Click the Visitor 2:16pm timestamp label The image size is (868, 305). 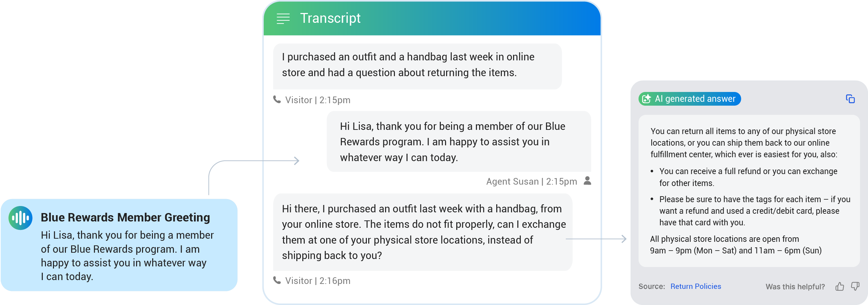coord(317,281)
